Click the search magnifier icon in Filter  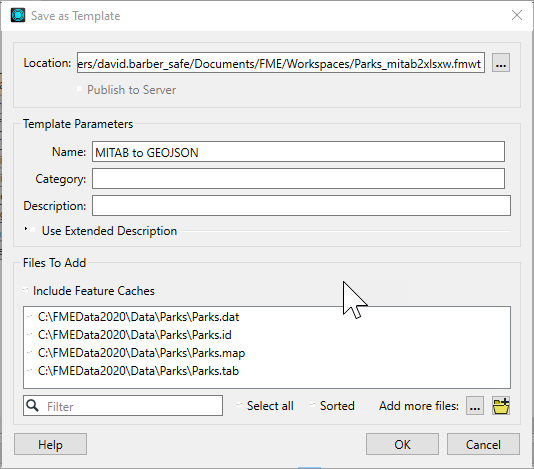[32, 406]
